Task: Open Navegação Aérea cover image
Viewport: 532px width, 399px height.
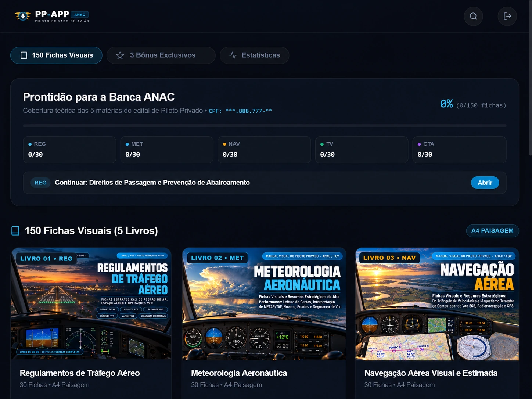Action: coord(437,304)
